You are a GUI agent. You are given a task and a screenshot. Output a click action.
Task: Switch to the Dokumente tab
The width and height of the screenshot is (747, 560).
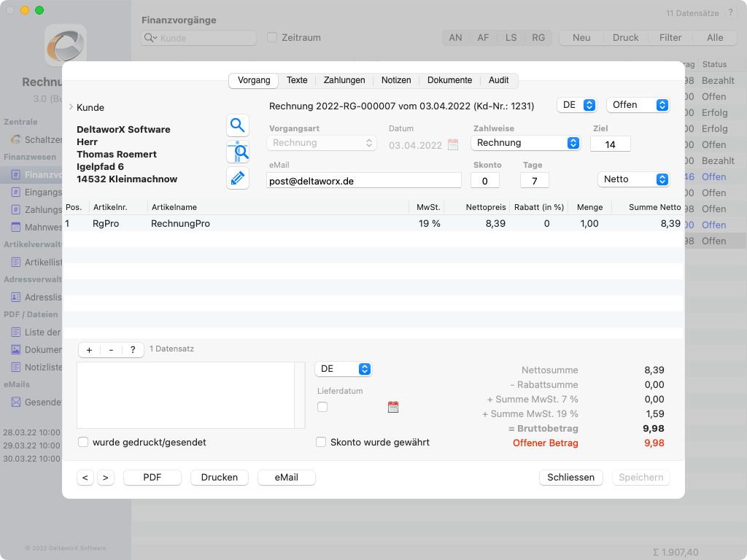tap(449, 80)
